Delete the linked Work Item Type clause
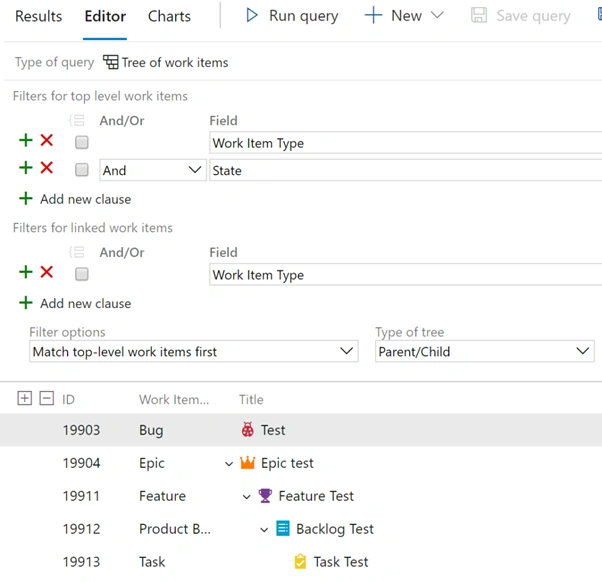The height and width of the screenshot is (582, 602). click(x=46, y=272)
